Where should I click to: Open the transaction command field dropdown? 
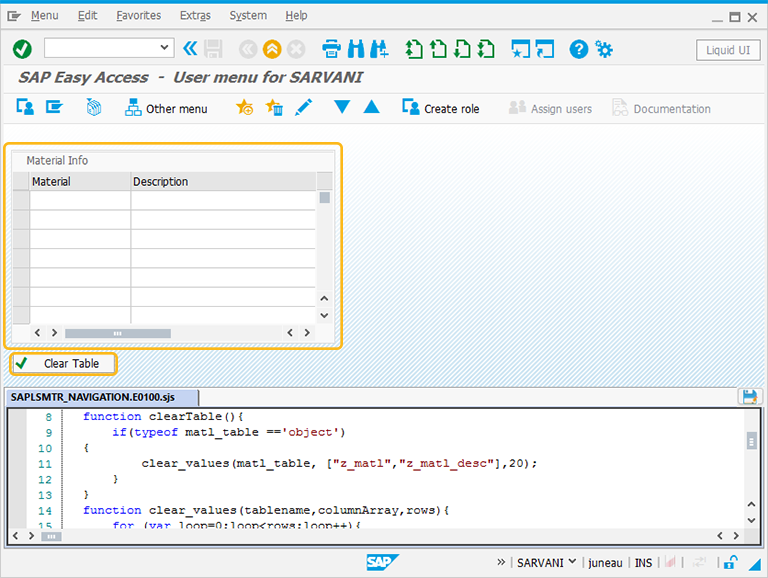point(164,48)
